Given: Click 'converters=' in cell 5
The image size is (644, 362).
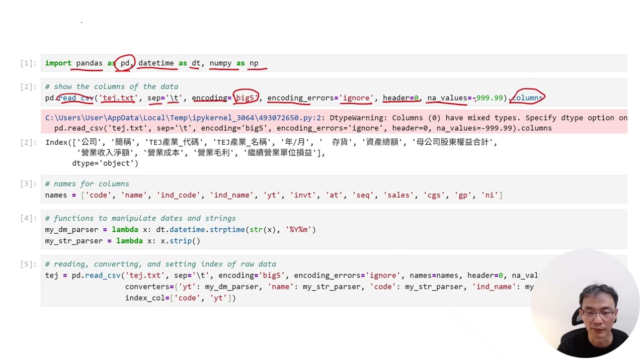Looking at the screenshot, I should pos(149,287).
